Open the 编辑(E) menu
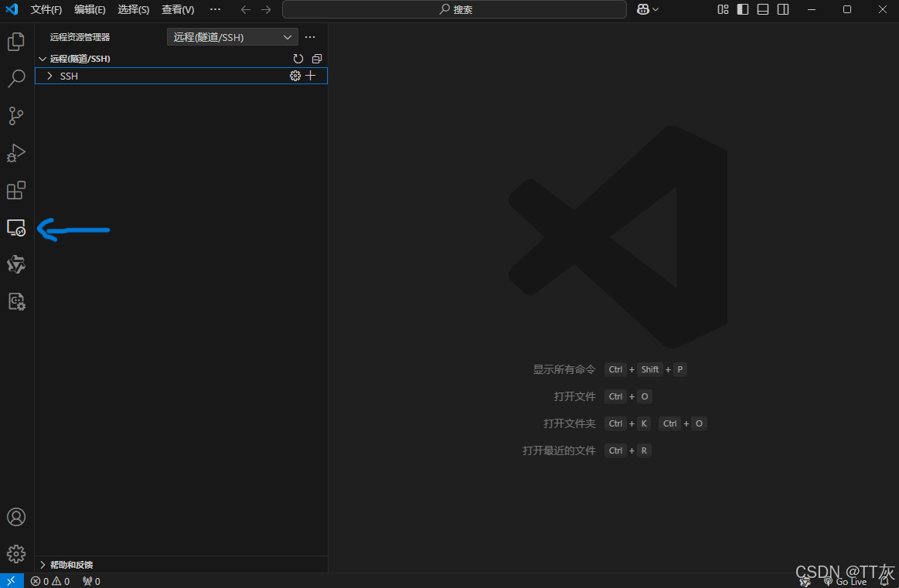 pyautogui.click(x=90, y=10)
